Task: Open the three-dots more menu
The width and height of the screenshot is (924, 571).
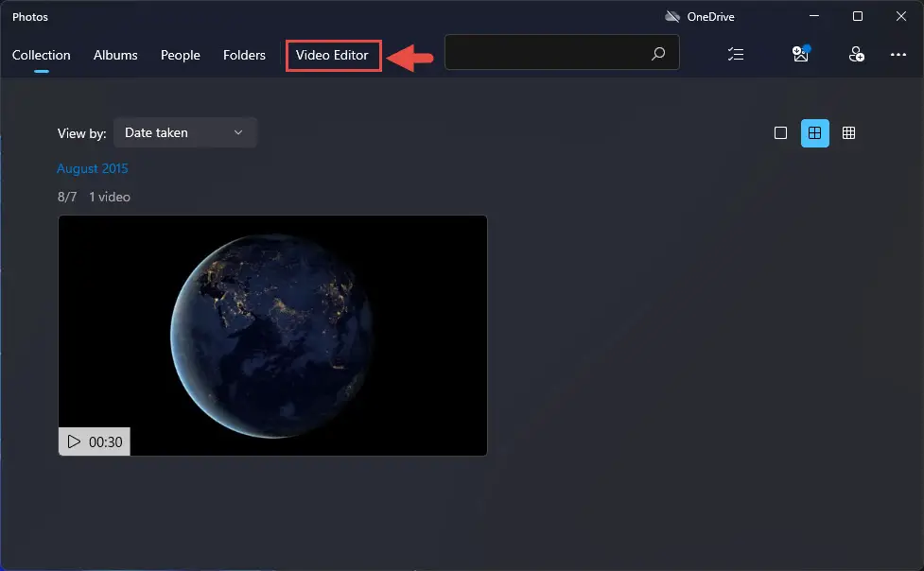Action: (x=898, y=54)
